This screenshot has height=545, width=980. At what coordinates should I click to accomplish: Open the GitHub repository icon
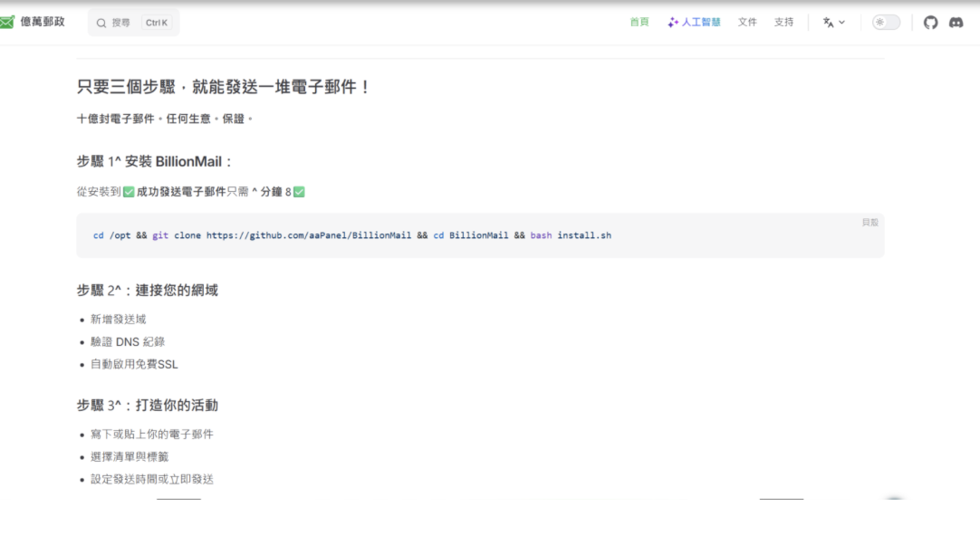point(930,23)
